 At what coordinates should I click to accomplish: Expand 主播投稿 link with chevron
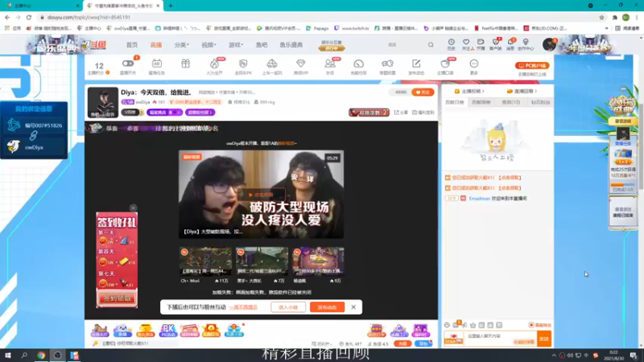coord(469,91)
